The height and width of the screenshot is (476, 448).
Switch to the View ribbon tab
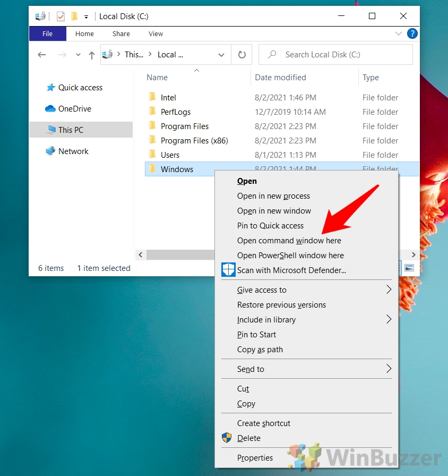pos(156,33)
